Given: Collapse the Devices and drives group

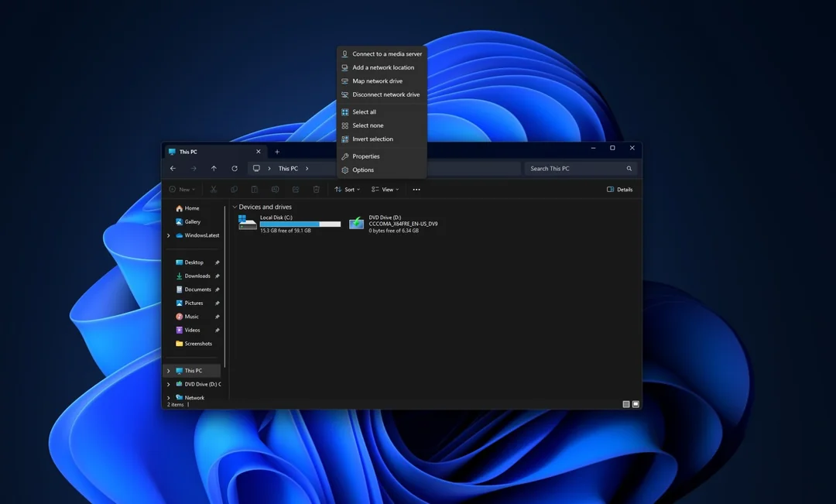Looking at the screenshot, I should click(235, 207).
